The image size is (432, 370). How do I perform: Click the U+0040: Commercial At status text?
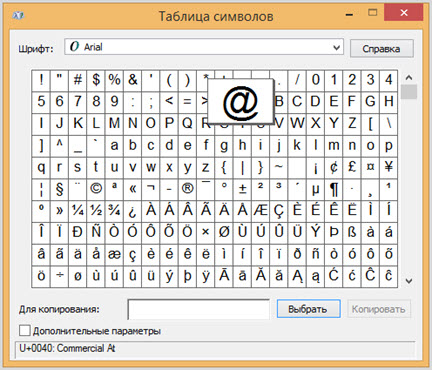click(67, 348)
